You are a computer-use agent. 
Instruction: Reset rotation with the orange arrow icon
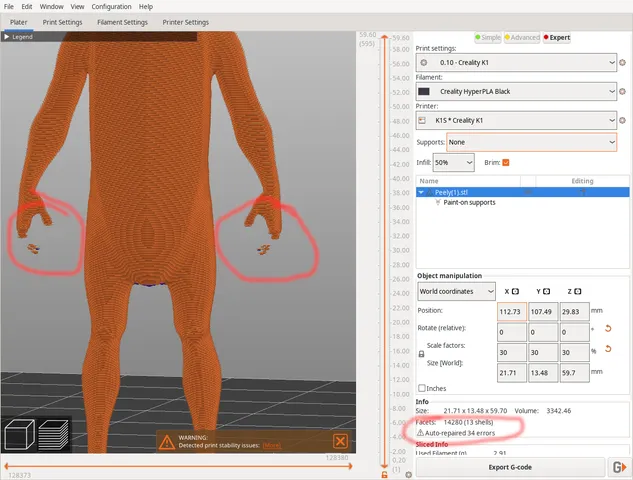pyautogui.click(x=607, y=328)
